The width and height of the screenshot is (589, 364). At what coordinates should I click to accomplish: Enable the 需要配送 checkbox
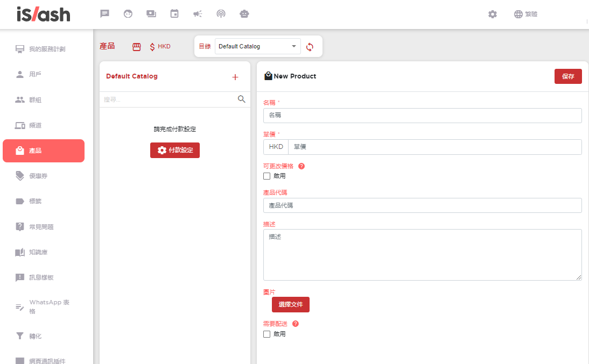tap(267, 334)
